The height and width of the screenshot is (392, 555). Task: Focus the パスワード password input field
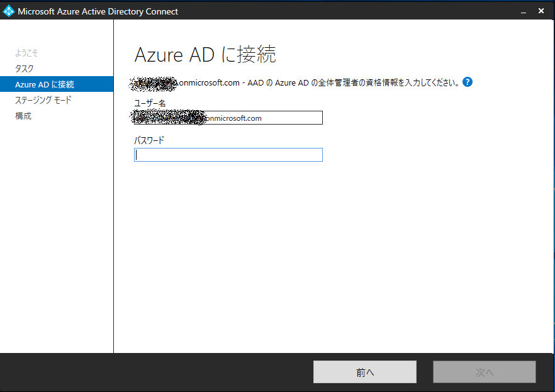point(228,155)
